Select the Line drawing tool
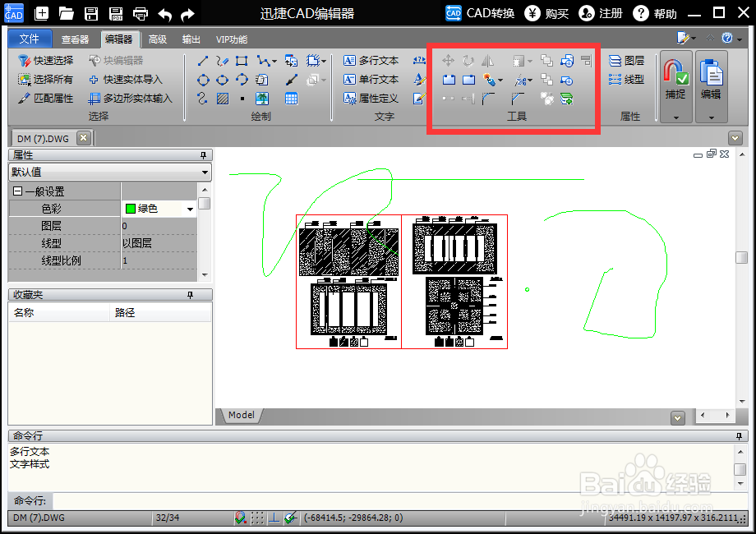756x534 pixels. click(203, 61)
